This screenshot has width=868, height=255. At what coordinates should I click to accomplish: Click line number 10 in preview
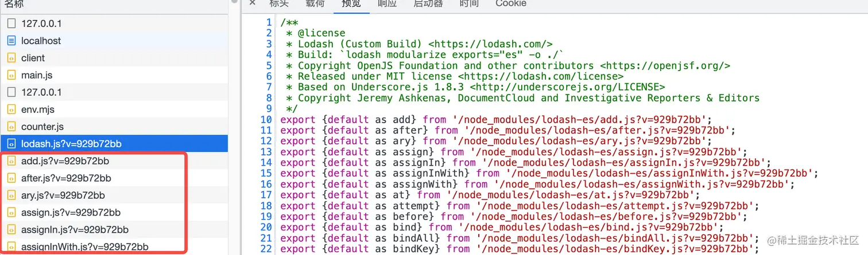[266, 120]
